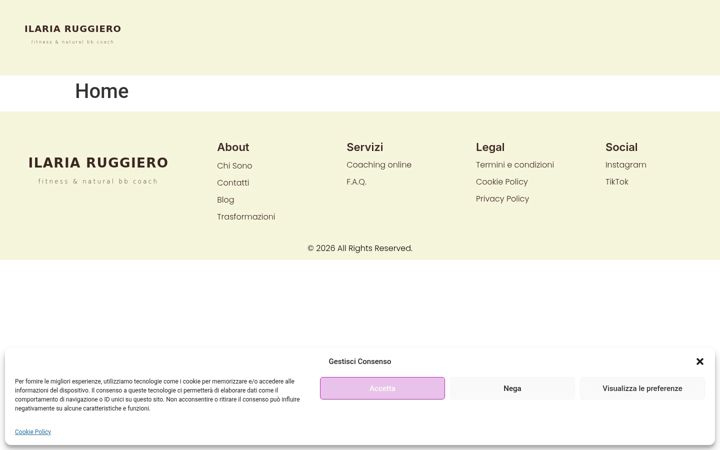
Task: Click the Legal footer heading
Action: coord(490,147)
